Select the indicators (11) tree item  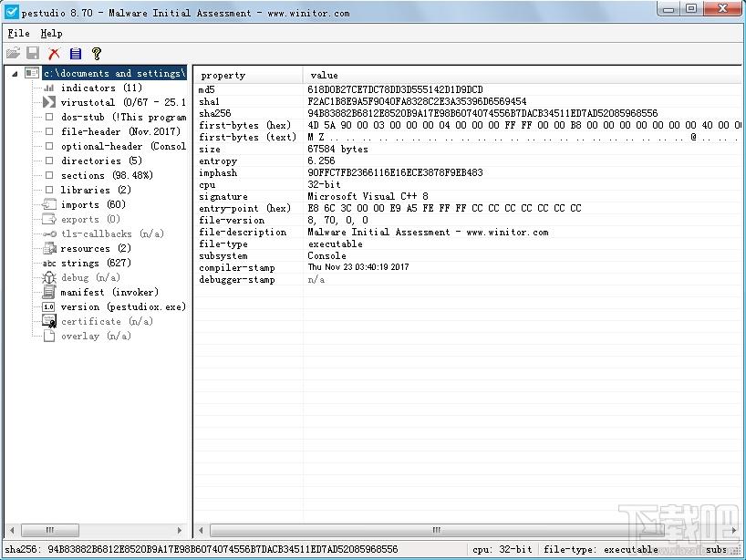tap(101, 88)
